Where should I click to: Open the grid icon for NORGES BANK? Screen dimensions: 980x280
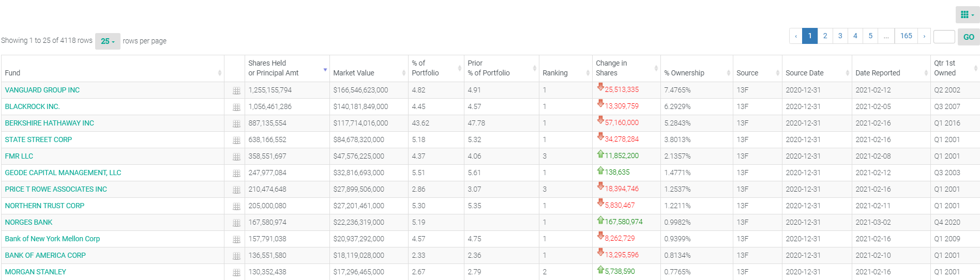(x=236, y=223)
